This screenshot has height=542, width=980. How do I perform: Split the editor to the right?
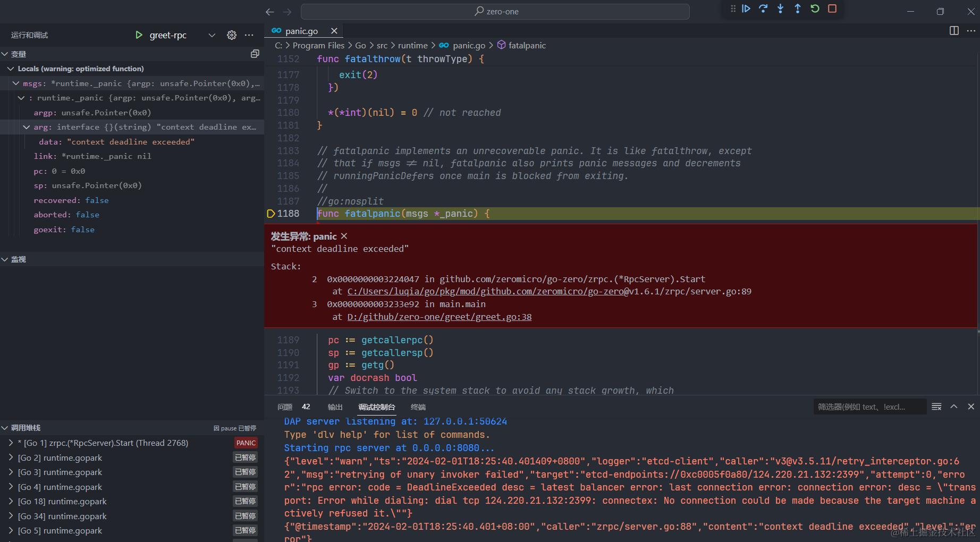pos(954,31)
